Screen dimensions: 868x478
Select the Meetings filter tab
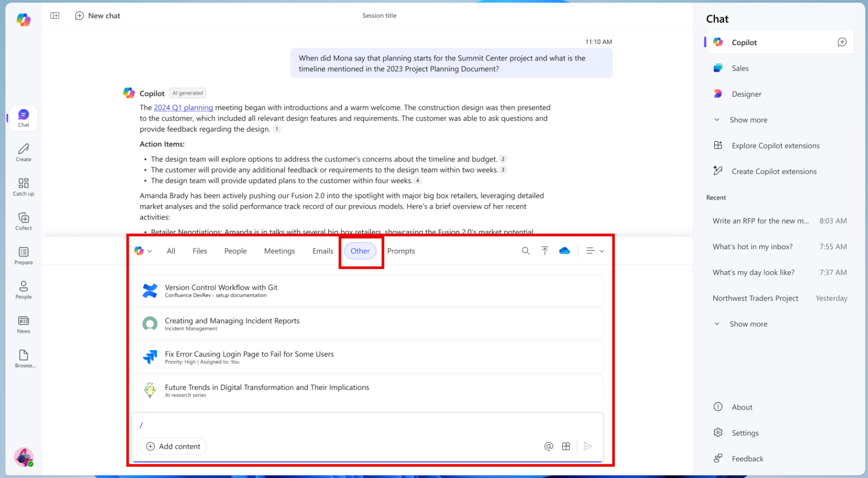click(x=279, y=250)
